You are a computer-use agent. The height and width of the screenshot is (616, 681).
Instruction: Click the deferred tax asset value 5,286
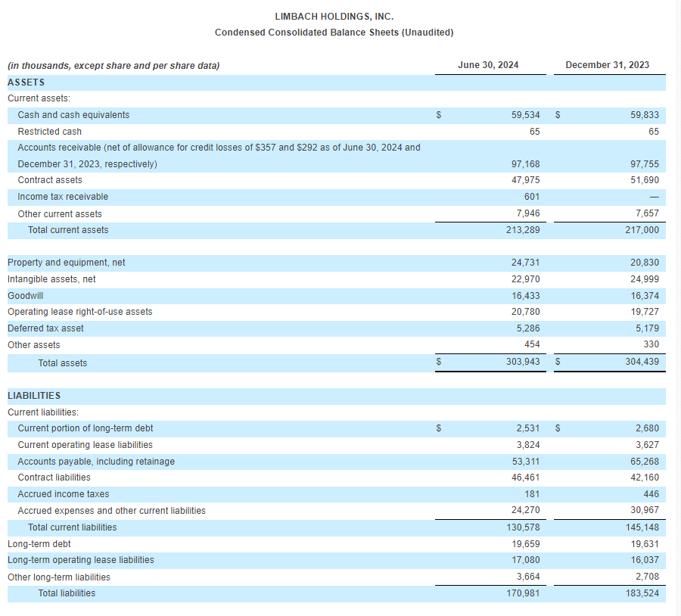click(x=528, y=328)
